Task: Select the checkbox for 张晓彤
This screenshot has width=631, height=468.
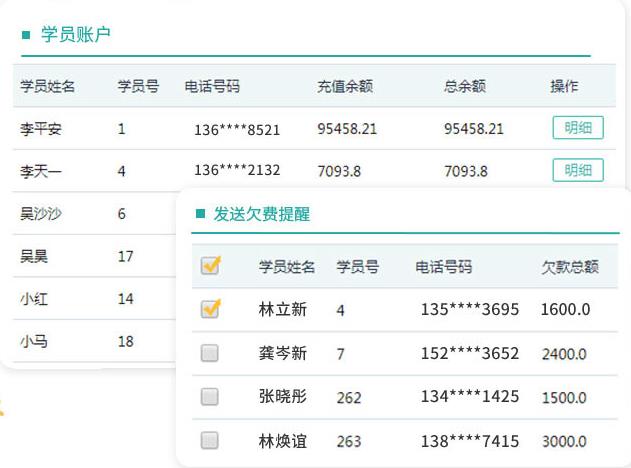Action: click(x=210, y=397)
